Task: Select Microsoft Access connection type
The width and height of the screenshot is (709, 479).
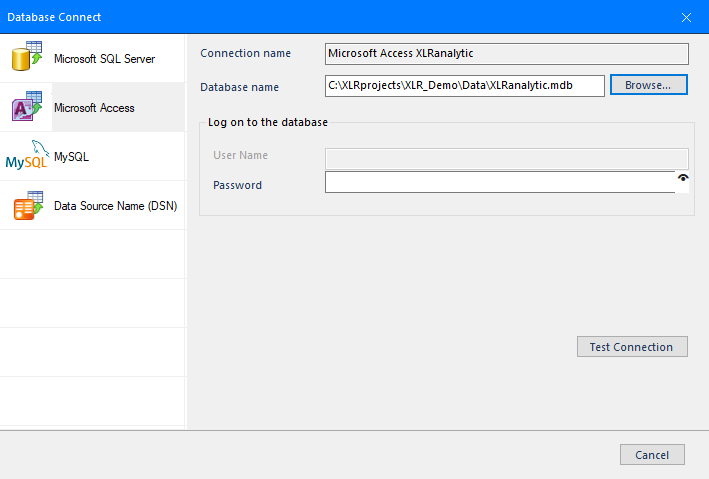Action: pos(93,107)
